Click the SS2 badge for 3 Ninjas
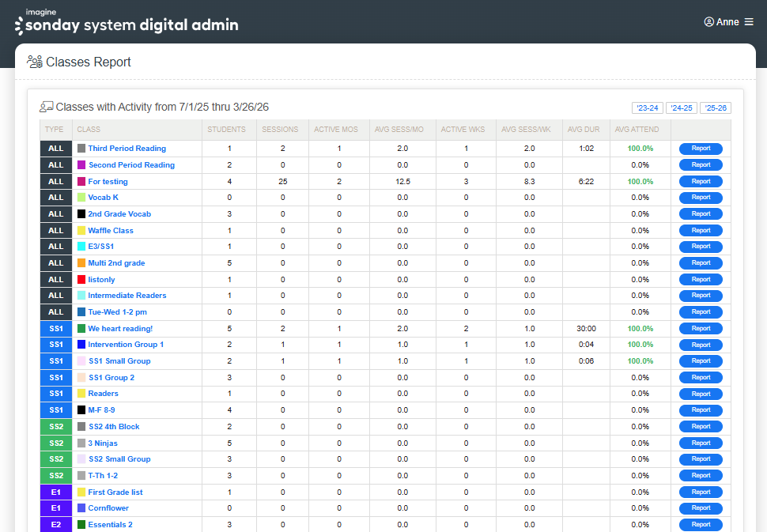This screenshot has width=767, height=532. tap(55, 443)
